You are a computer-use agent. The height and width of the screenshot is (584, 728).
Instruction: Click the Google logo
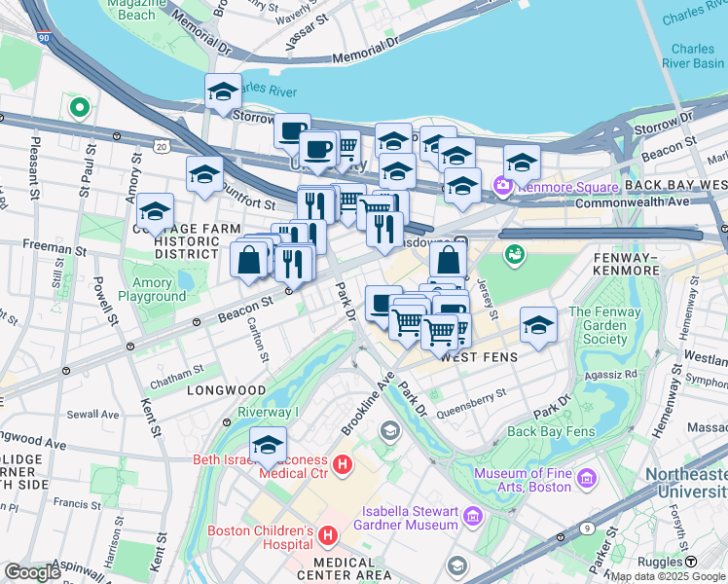coord(31,572)
